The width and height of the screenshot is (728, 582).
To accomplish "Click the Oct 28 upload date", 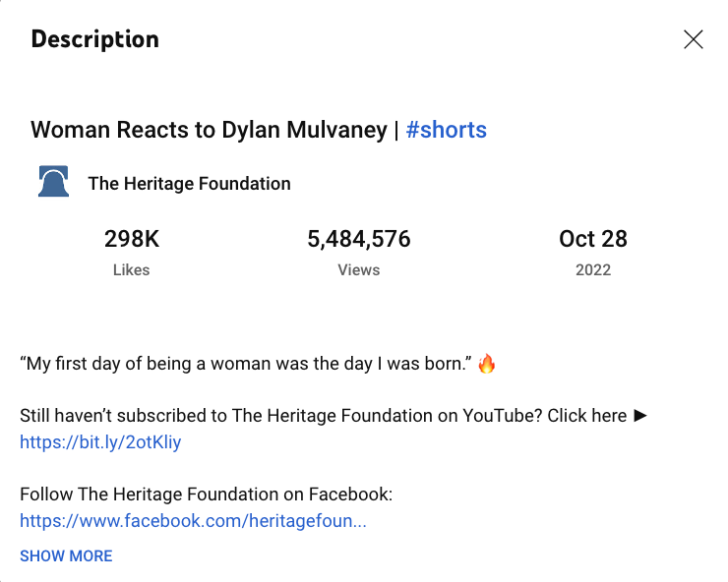I will 593,239.
